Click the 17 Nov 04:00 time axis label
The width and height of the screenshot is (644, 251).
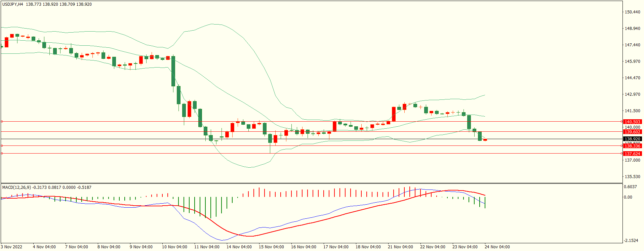pos(336,247)
